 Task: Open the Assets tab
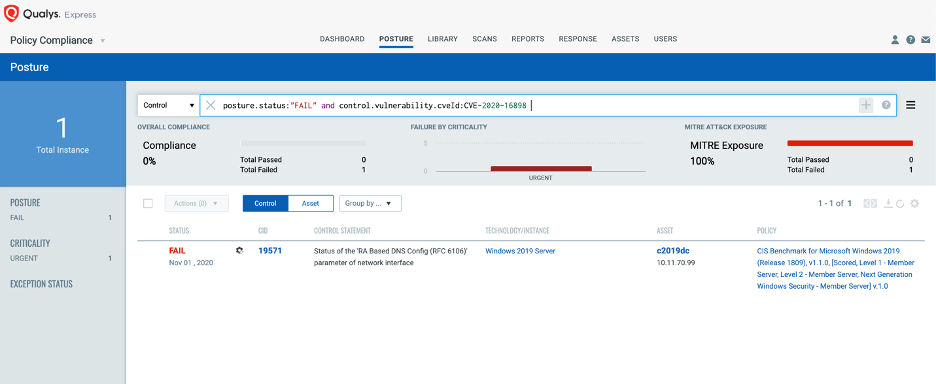tap(625, 39)
